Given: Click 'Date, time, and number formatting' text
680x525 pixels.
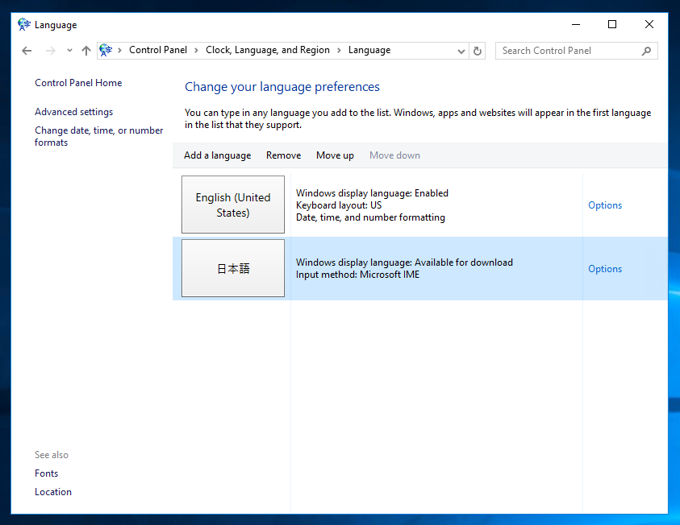Looking at the screenshot, I should [370, 217].
